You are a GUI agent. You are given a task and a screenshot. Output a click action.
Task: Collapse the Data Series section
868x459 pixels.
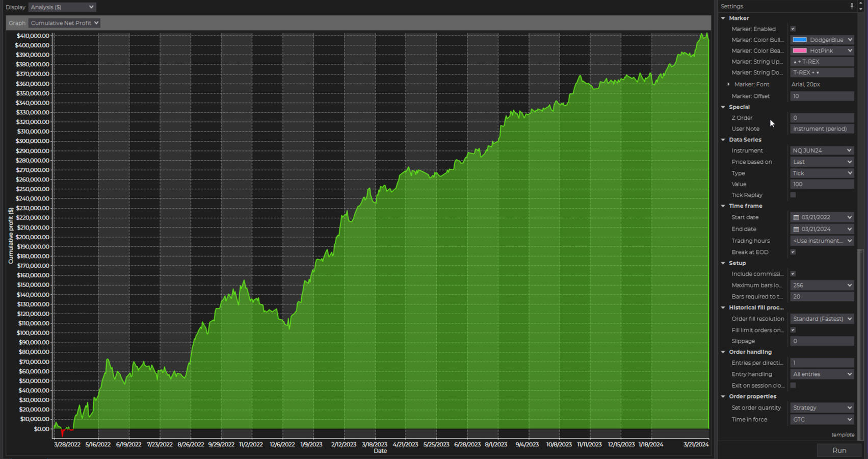pos(723,140)
